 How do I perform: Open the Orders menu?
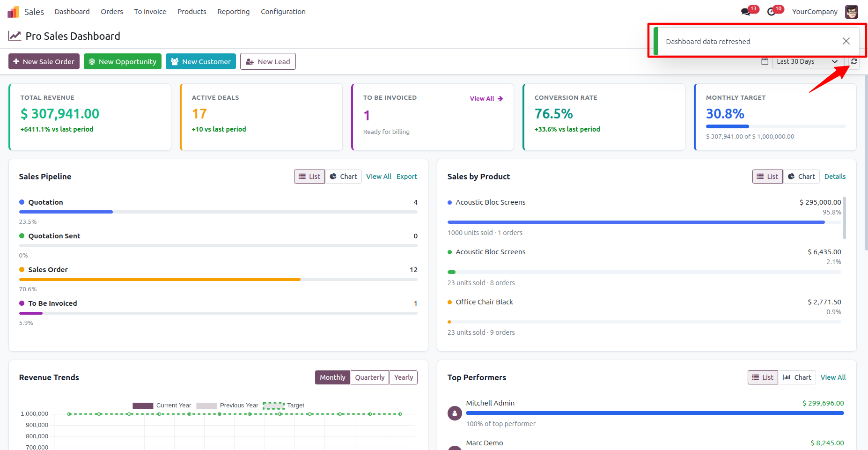(112, 12)
